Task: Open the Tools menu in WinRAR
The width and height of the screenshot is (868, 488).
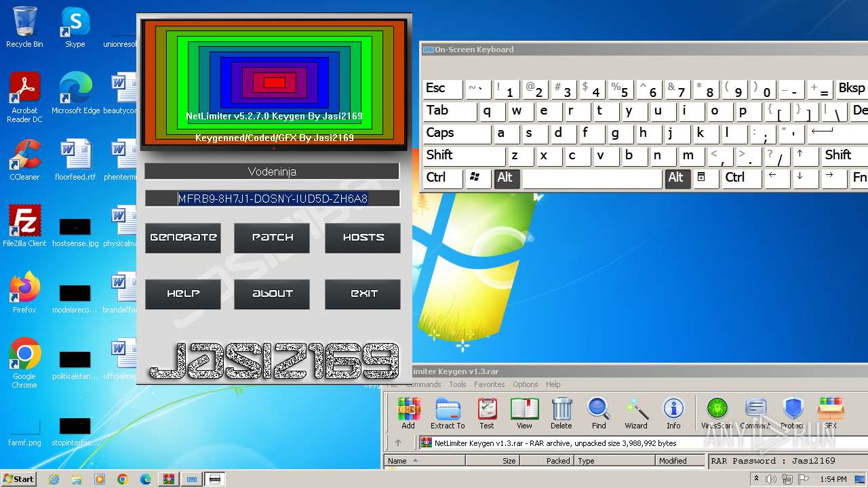Action: (458, 384)
